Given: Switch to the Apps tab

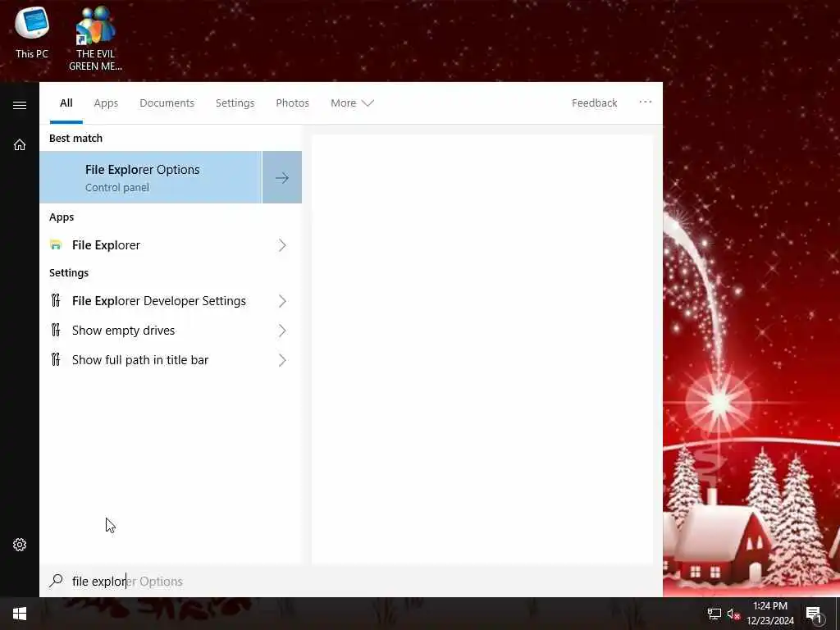Looking at the screenshot, I should coord(106,103).
